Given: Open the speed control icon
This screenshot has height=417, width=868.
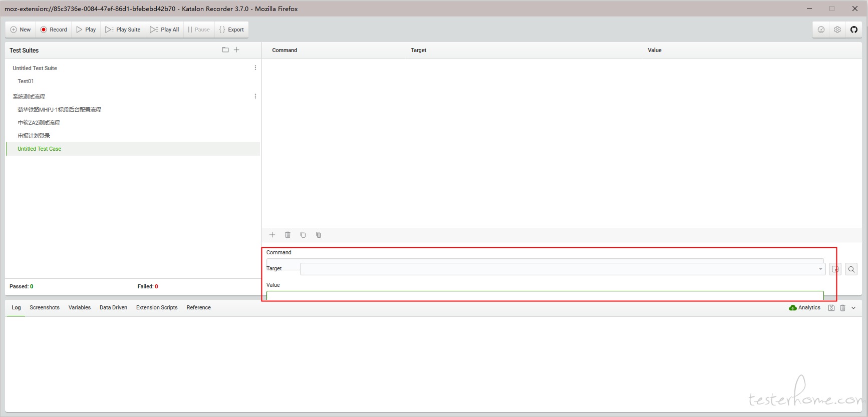Looking at the screenshot, I should pos(821,30).
